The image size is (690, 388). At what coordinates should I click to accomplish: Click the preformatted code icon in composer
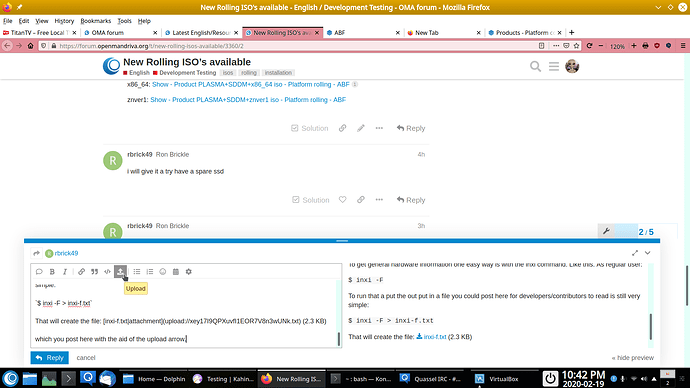(107, 272)
